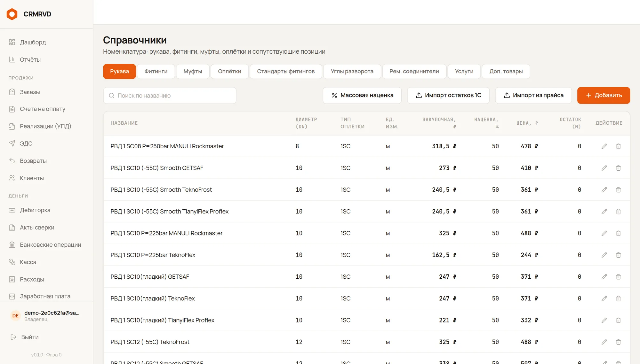Select the Рукава tab
This screenshot has width=640, height=364.
tap(119, 71)
